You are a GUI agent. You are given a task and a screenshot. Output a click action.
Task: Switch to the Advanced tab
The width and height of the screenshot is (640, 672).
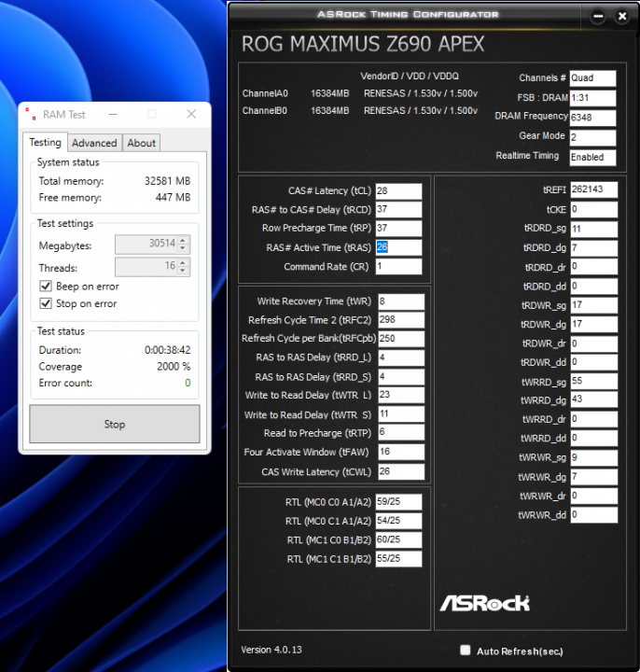tap(94, 143)
